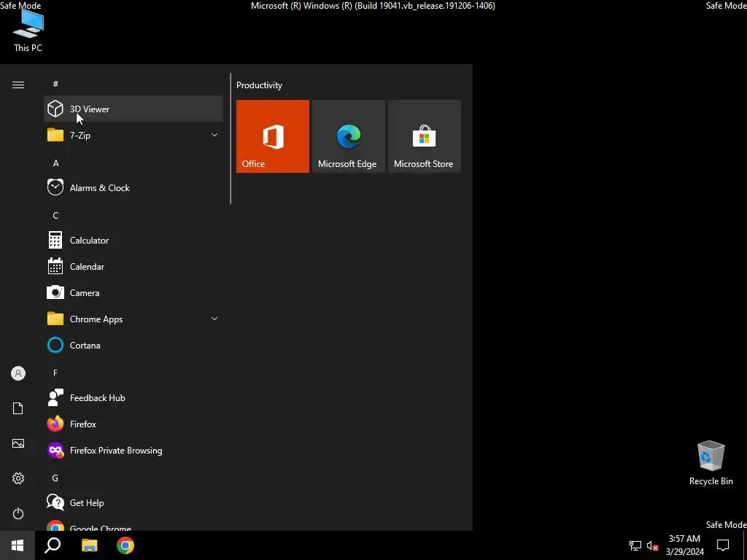Launch Chrome from the taskbar
747x560 pixels.
coord(125,545)
